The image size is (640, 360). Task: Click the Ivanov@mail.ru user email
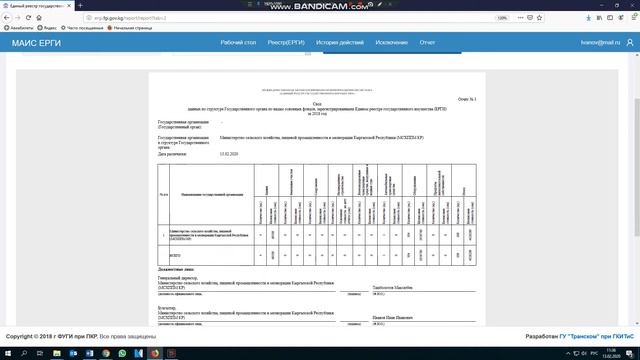[x=600, y=42]
